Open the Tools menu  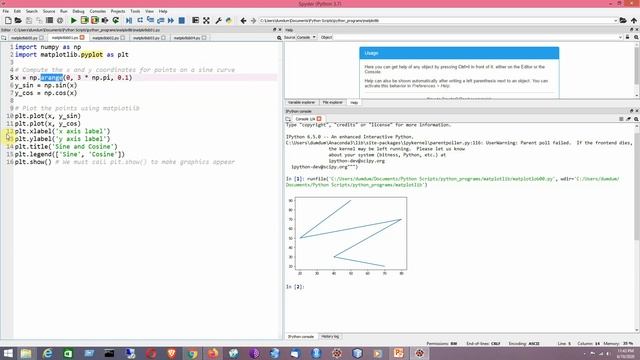click(135, 11)
